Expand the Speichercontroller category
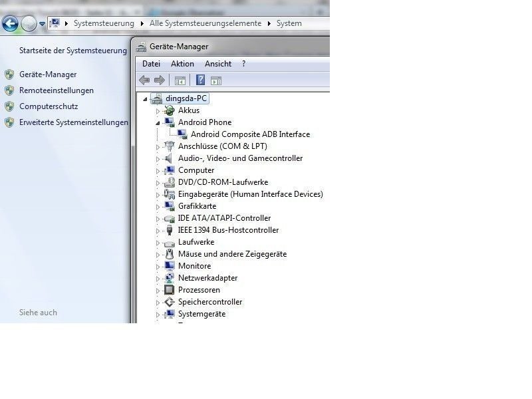This screenshot has width=532, height=399. coord(158,303)
